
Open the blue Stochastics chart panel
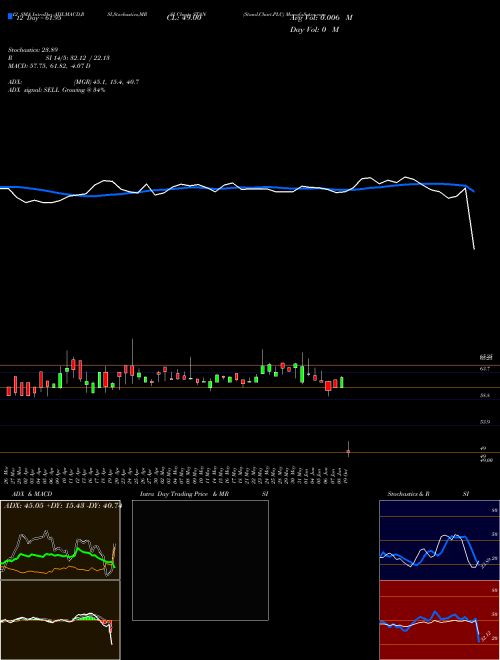(439, 540)
